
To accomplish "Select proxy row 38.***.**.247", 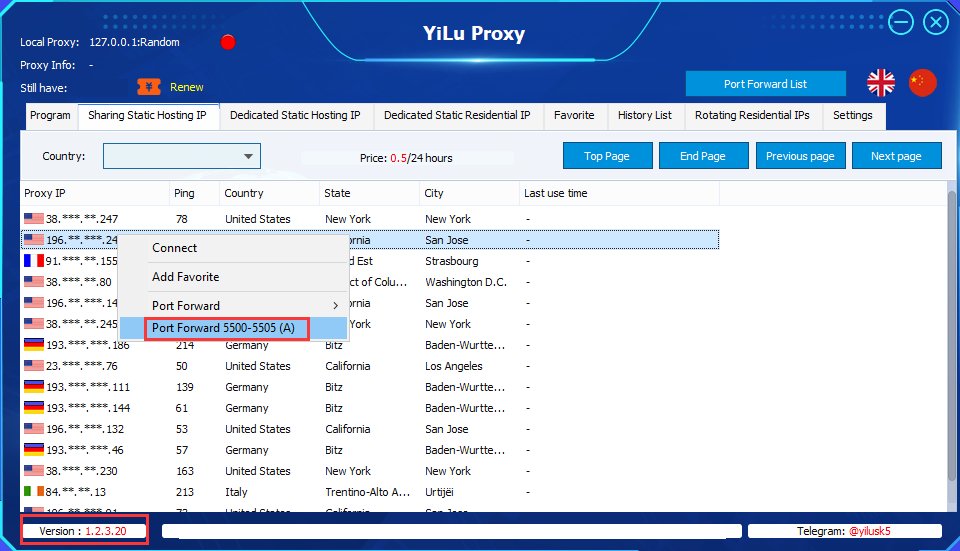I will (370, 219).
